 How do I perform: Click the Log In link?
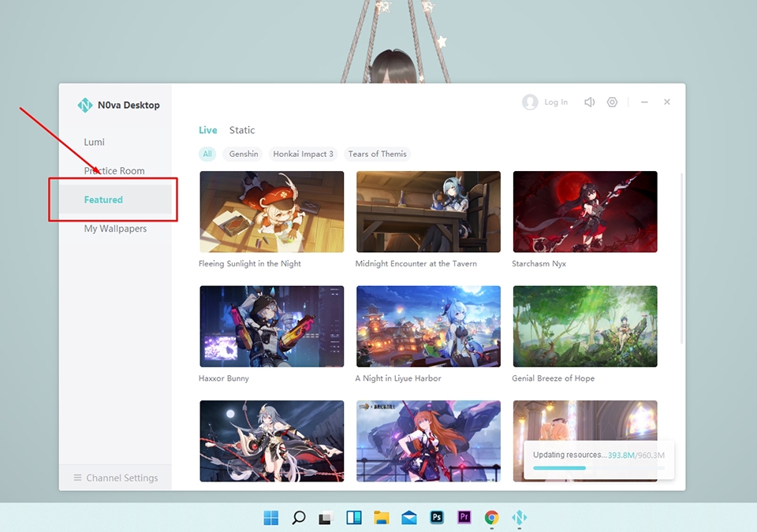pyautogui.click(x=556, y=102)
